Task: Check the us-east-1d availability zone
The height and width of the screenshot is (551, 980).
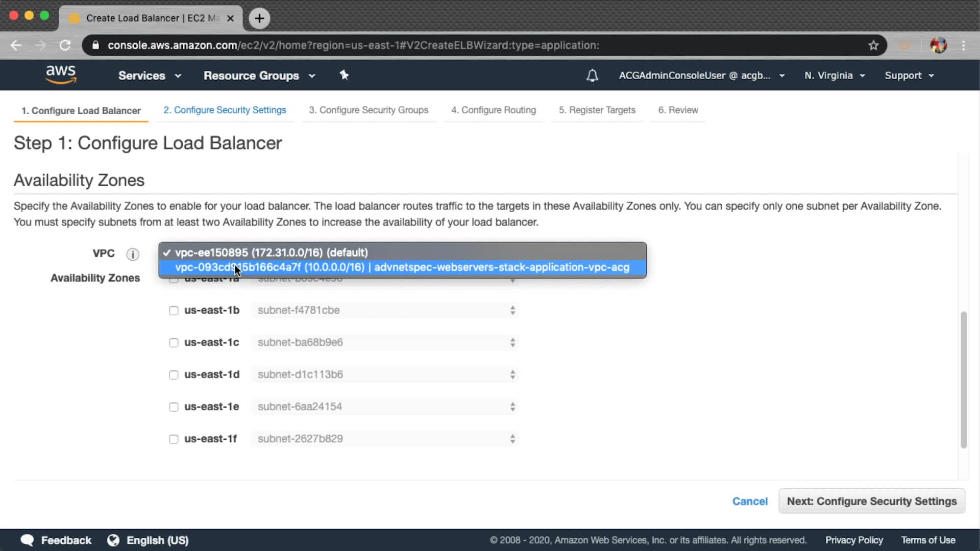Action: point(174,375)
